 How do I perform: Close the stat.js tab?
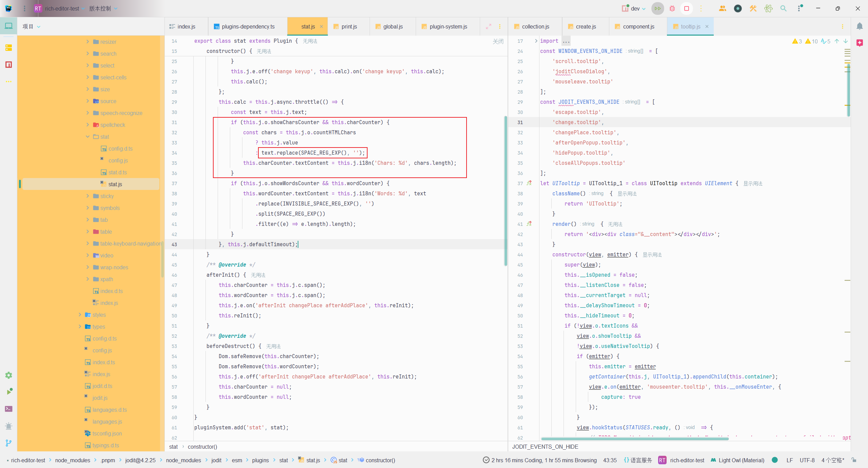321,26
